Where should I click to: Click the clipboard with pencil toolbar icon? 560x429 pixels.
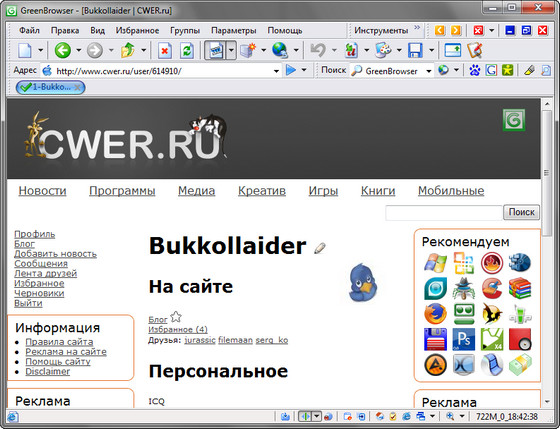click(x=475, y=50)
